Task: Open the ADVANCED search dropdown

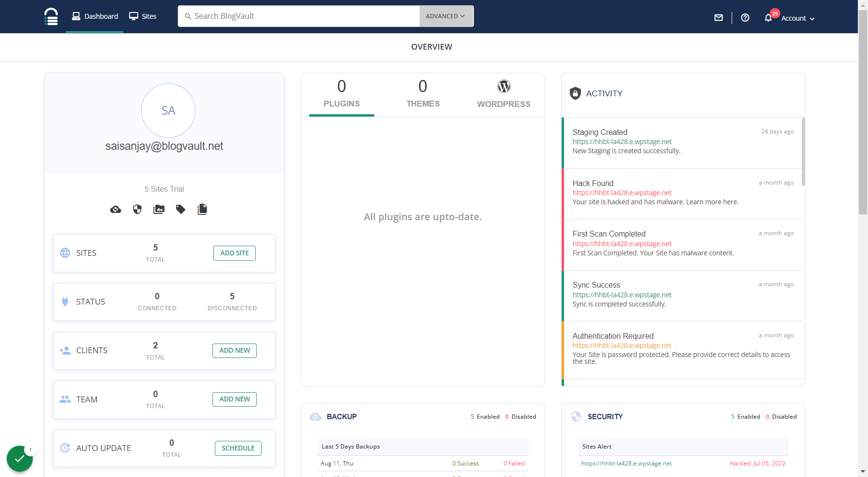Action: (x=447, y=16)
